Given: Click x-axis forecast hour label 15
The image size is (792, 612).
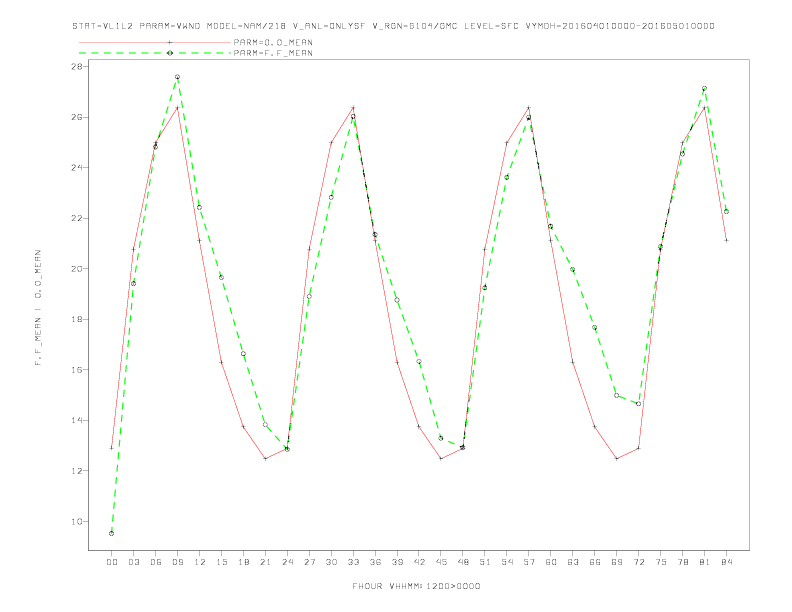Looking at the screenshot, I should coord(221,562).
